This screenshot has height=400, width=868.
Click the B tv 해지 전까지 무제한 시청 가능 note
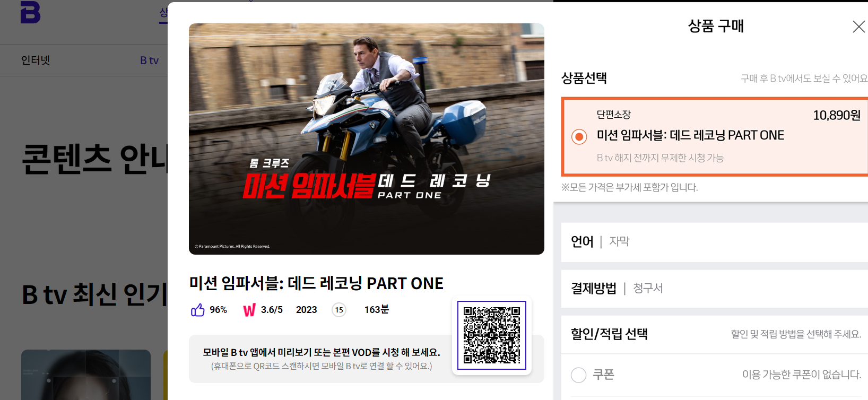pyautogui.click(x=660, y=158)
